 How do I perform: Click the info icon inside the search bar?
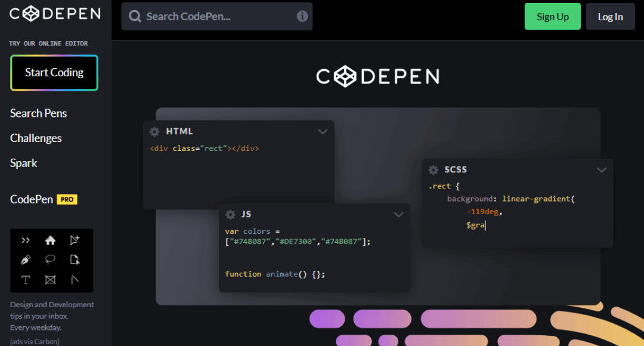click(302, 16)
